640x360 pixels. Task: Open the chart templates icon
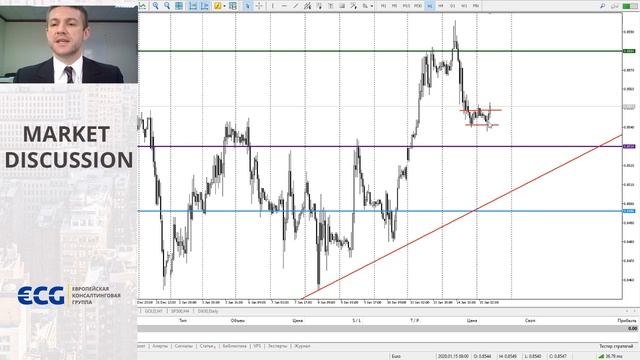(x=233, y=6)
